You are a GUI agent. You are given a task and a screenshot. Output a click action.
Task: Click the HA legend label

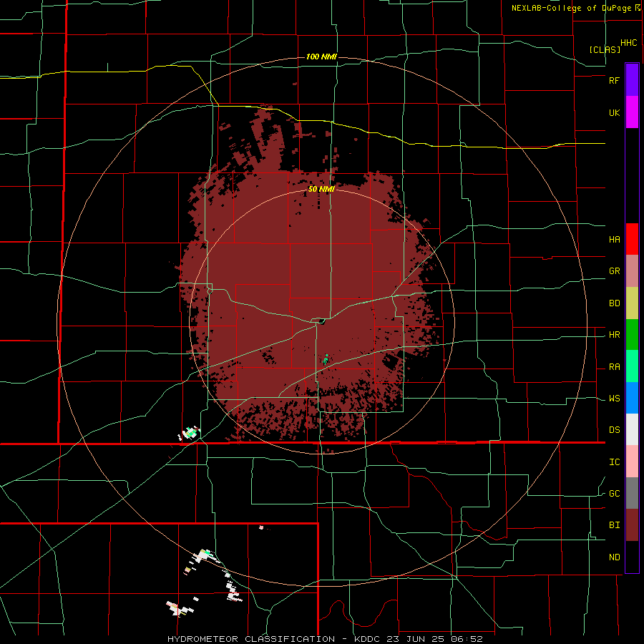pos(614,240)
